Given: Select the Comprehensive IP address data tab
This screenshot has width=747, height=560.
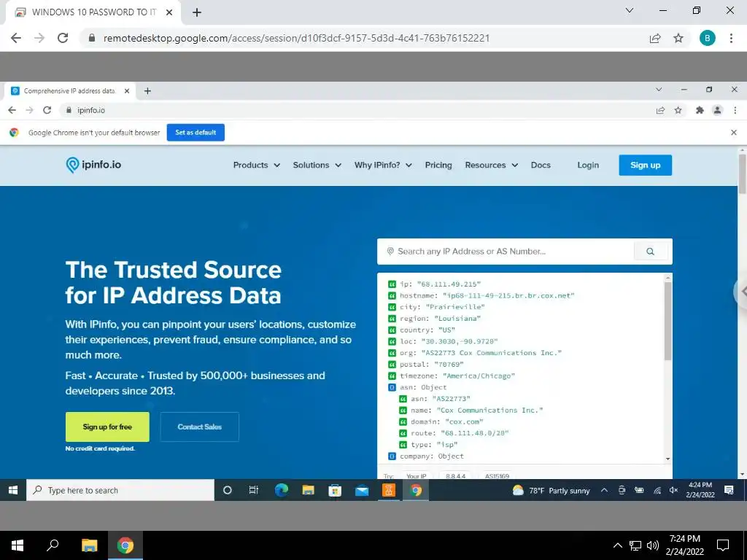Looking at the screenshot, I should [x=69, y=91].
